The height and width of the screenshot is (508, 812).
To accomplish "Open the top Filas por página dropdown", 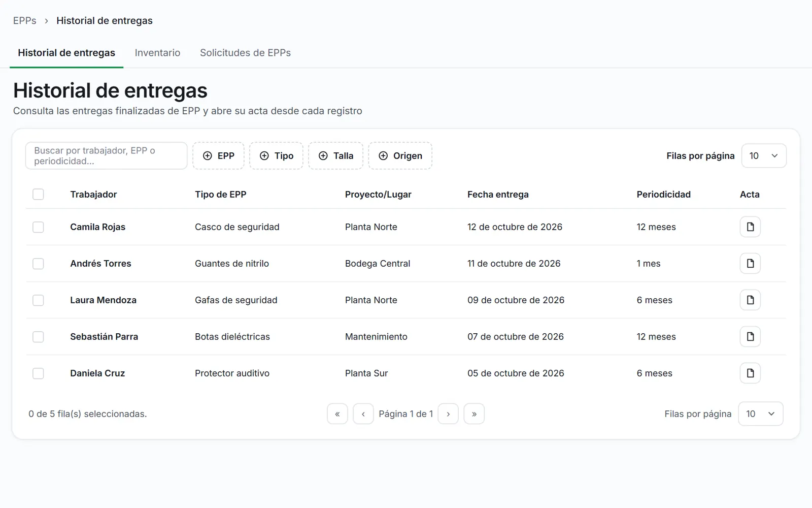I will (x=764, y=155).
